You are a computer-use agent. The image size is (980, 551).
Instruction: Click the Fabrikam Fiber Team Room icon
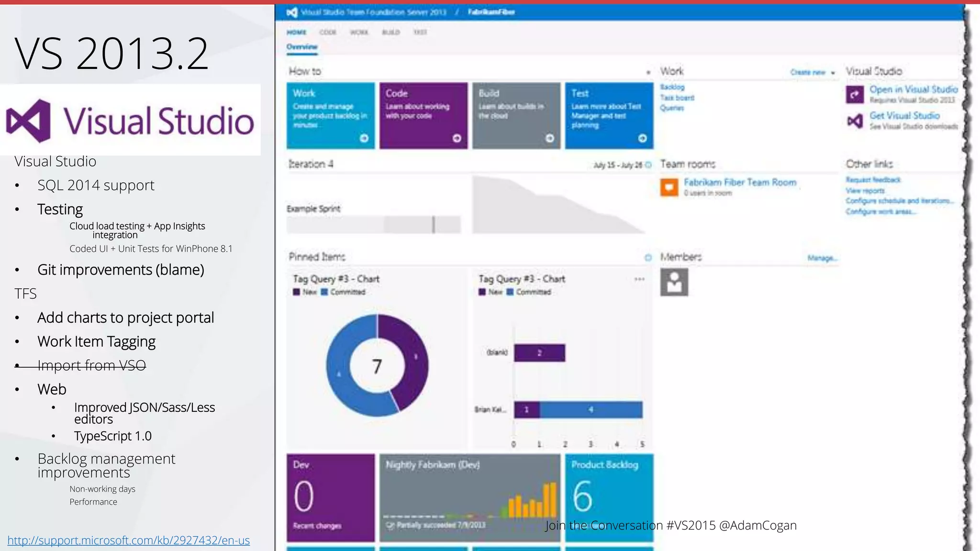669,187
